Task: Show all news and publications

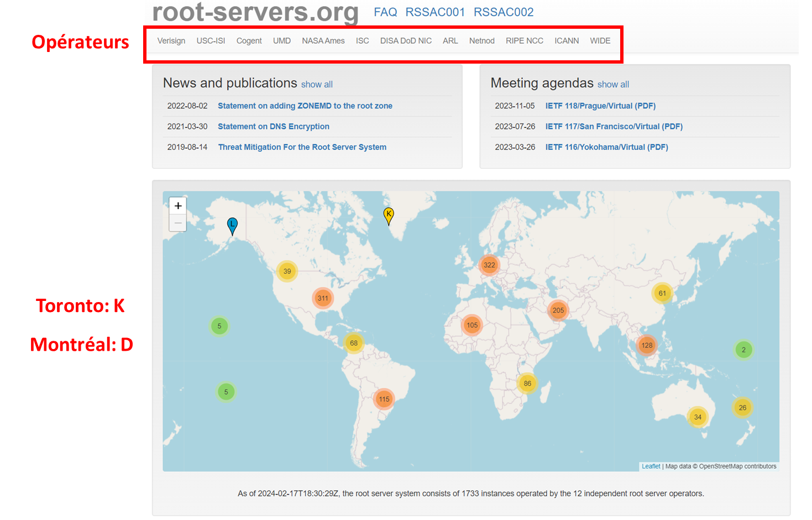Action: (317, 85)
